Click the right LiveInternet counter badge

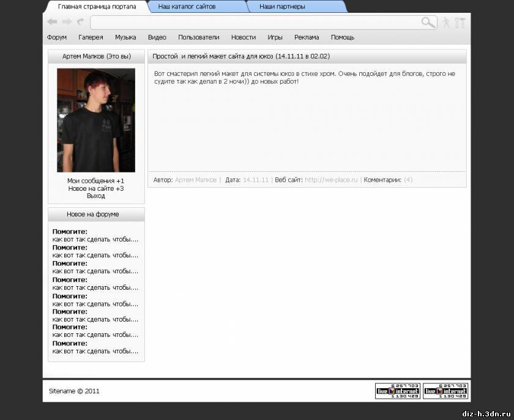[445, 391]
